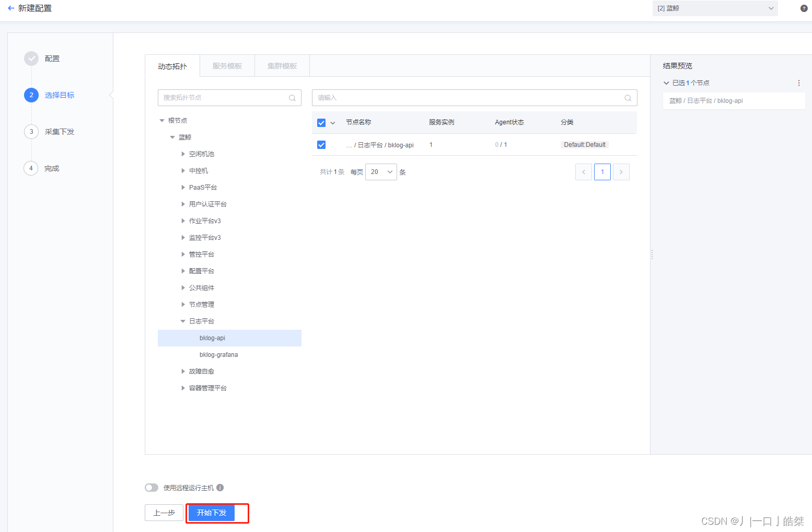Screen dimensions: 812x532
Task: Click the back arrow next to 新建配置
Action: [11, 8]
